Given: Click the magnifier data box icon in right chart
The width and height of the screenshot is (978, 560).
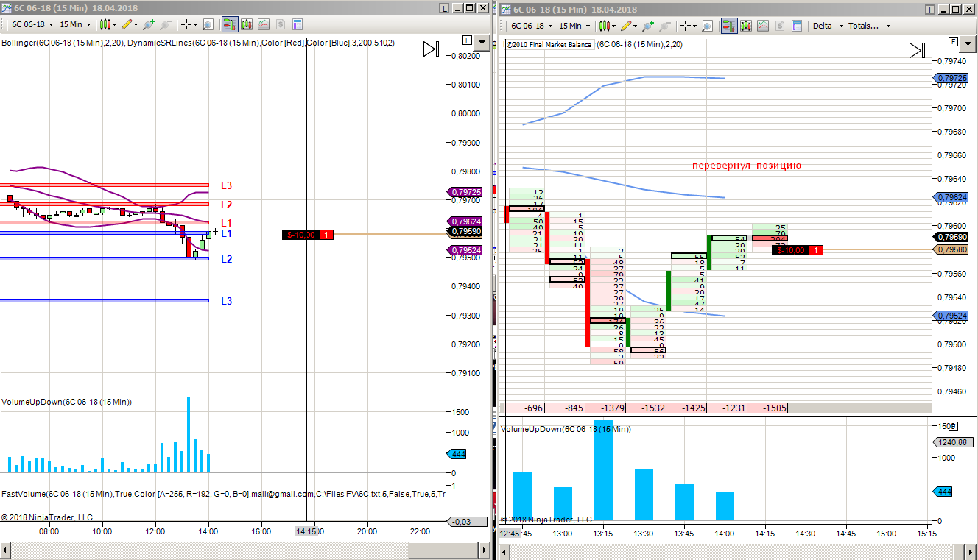Looking at the screenshot, I should pos(707,26).
